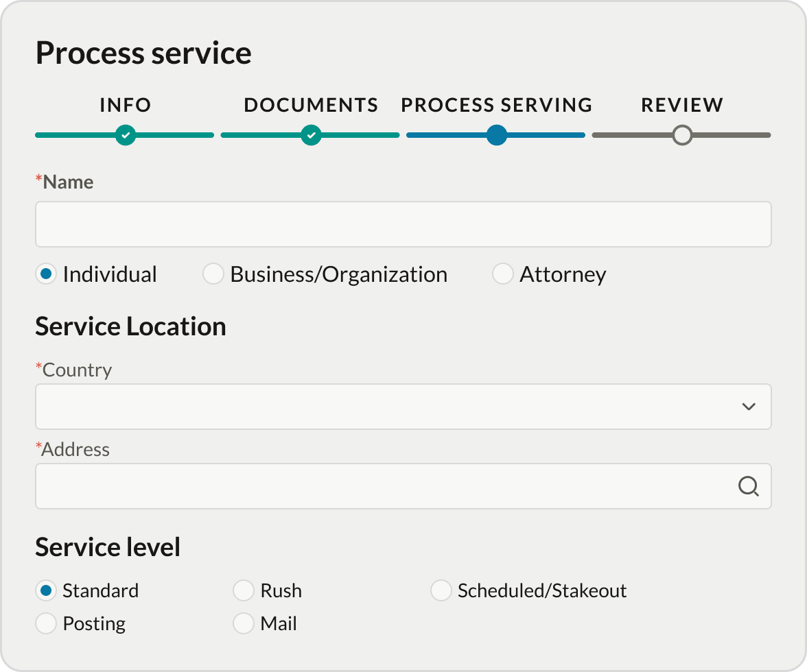Go to the REVIEW step label
Viewport: 807px width, 672px height.
(x=682, y=105)
